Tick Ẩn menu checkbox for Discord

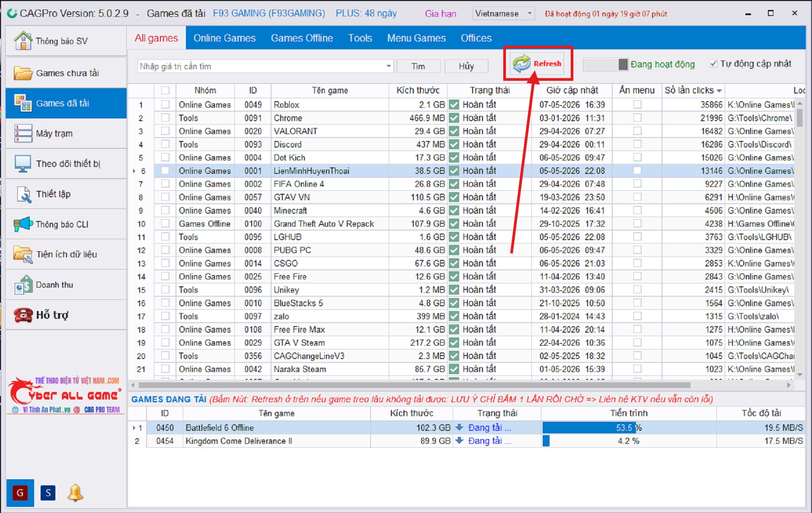tap(637, 144)
